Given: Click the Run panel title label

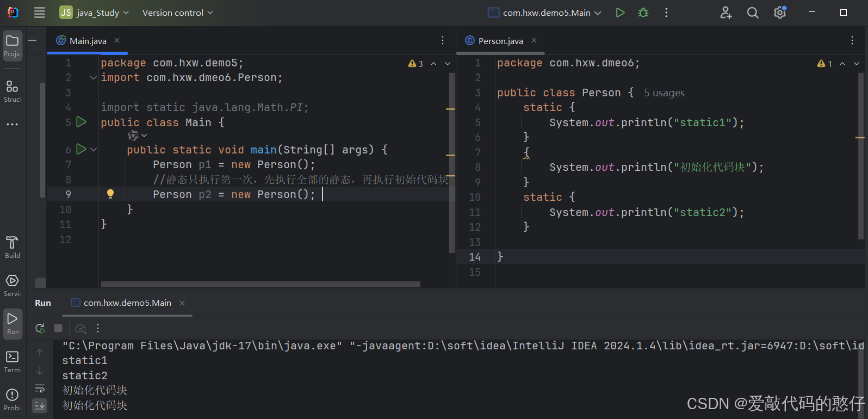Looking at the screenshot, I should [x=43, y=303].
